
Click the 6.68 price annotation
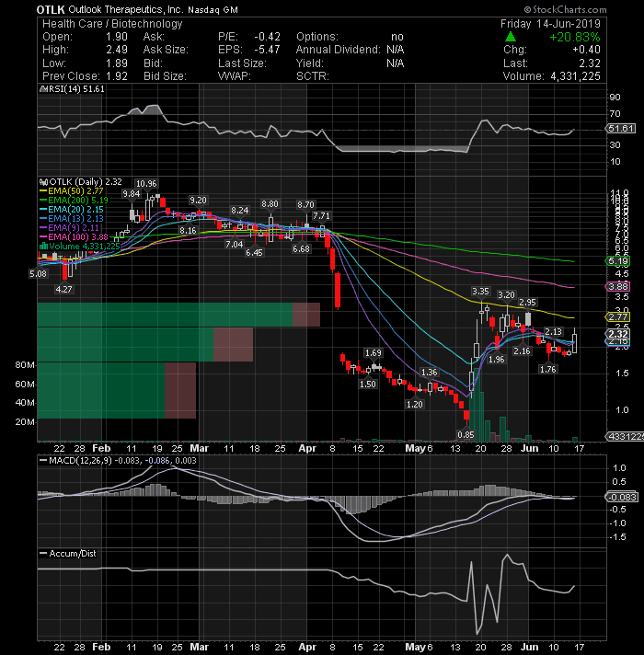301,249
